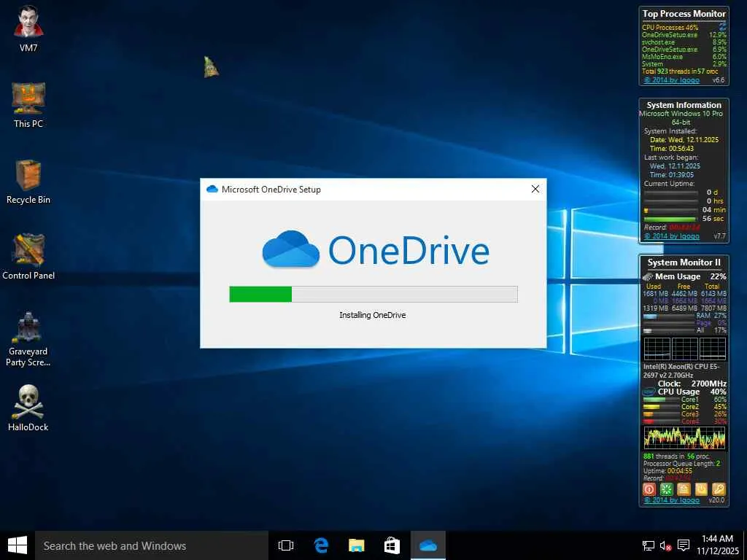
Task: Open the Igogo link in Top Process Monitor
Action: [671, 80]
